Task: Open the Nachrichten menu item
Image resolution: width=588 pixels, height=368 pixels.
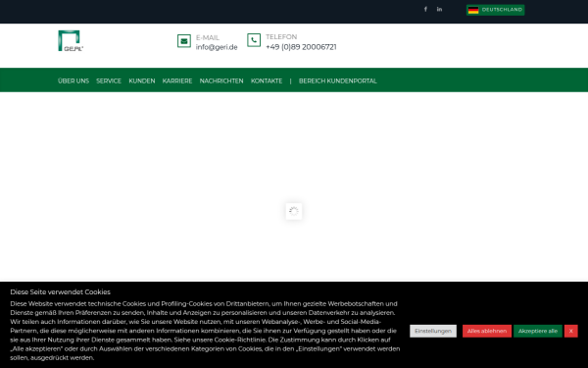Action: click(x=221, y=80)
